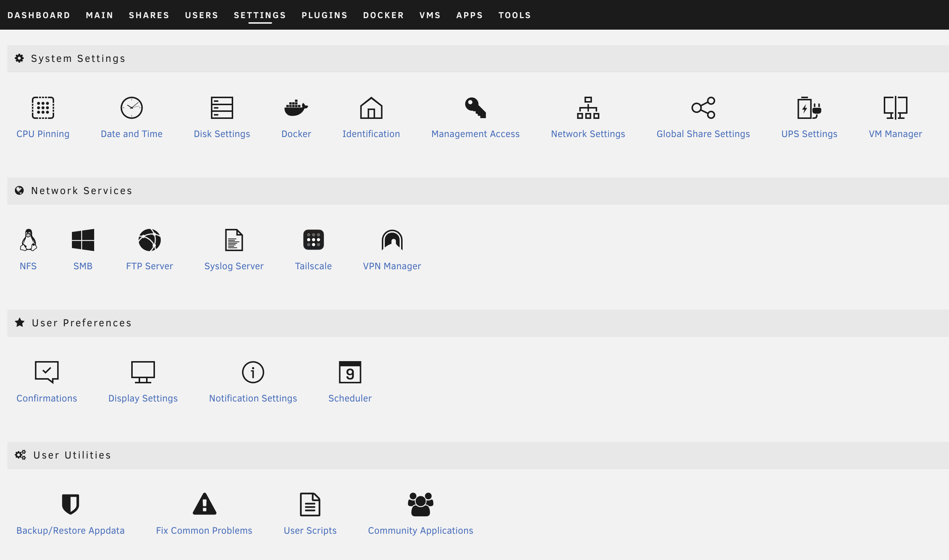949x560 pixels.
Task: Open Management Access key icon
Action: [475, 108]
